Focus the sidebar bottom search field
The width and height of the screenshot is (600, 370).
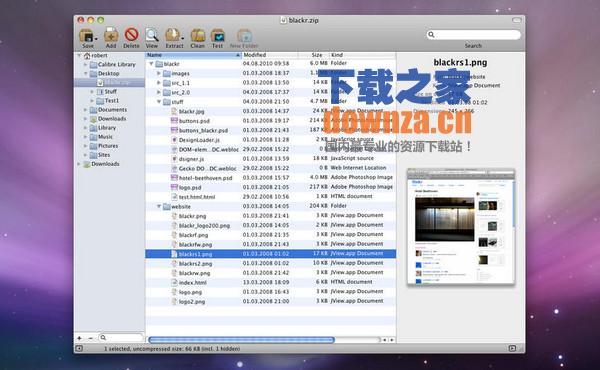pyautogui.click(x=121, y=338)
